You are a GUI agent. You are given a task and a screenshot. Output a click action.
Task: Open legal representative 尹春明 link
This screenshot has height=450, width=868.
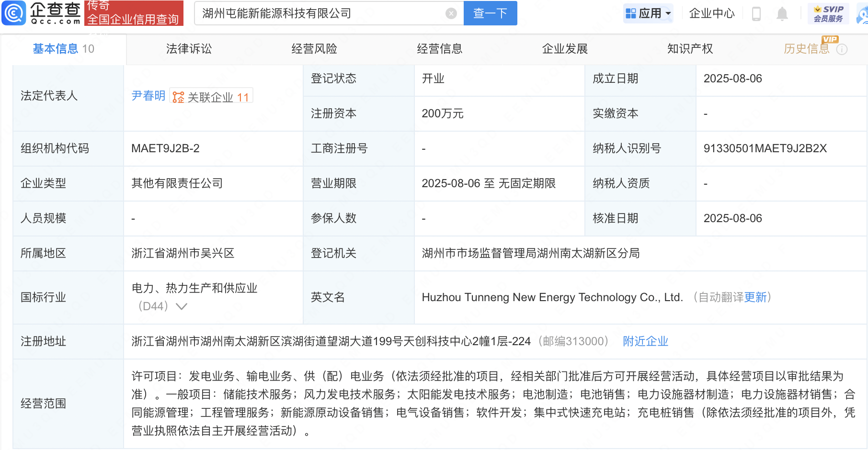point(148,96)
